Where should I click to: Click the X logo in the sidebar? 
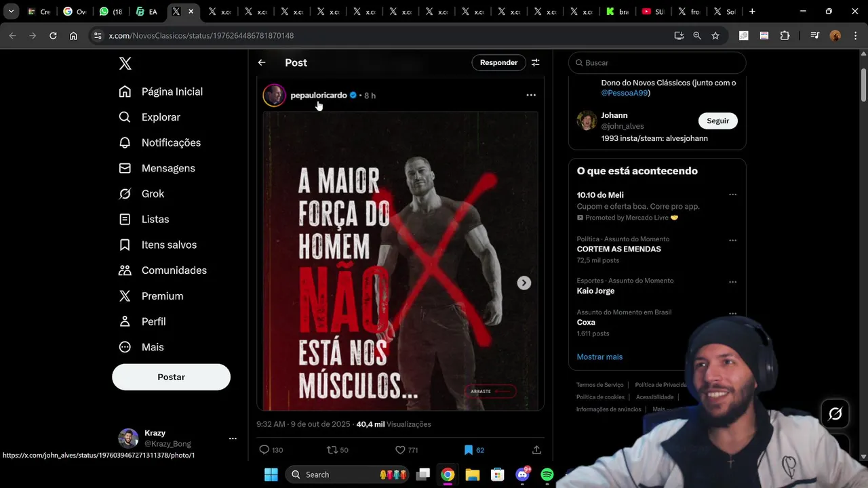point(125,64)
